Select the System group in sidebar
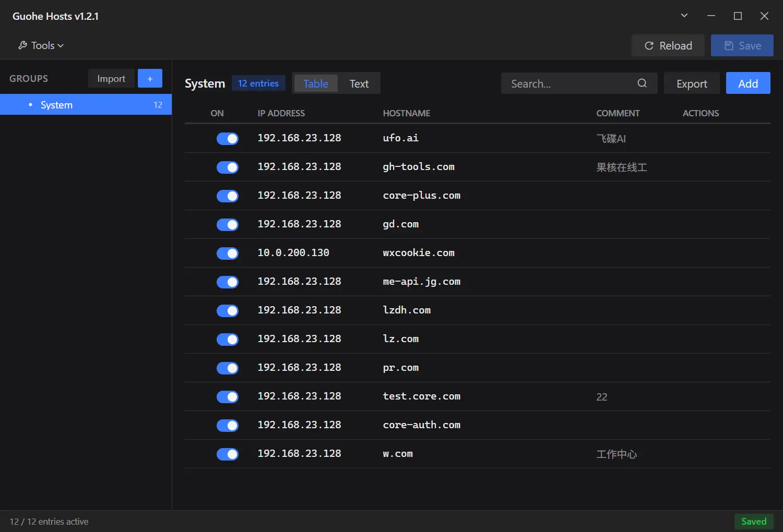Viewport: 783px width, 532px height. (86, 105)
